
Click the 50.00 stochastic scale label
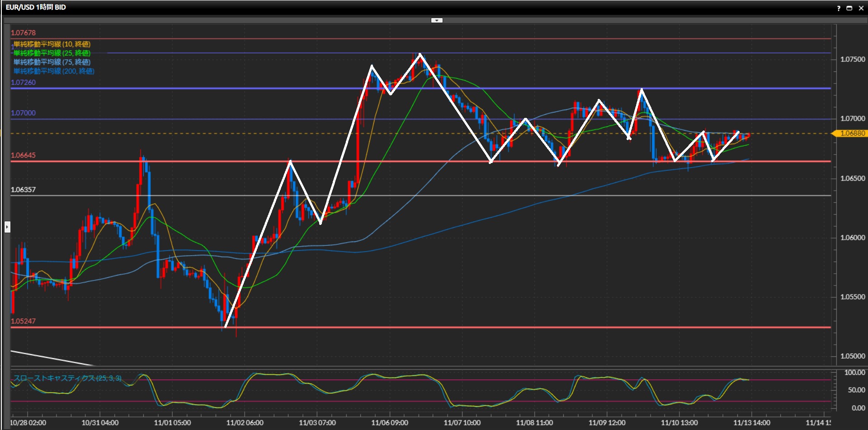tap(856, 390)
